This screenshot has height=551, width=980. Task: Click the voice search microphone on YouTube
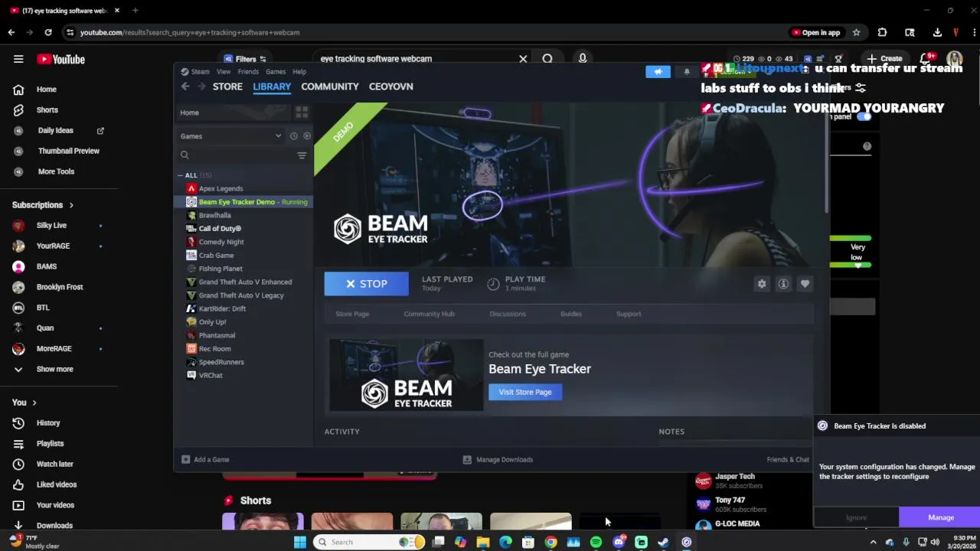(x=583, y=58)
